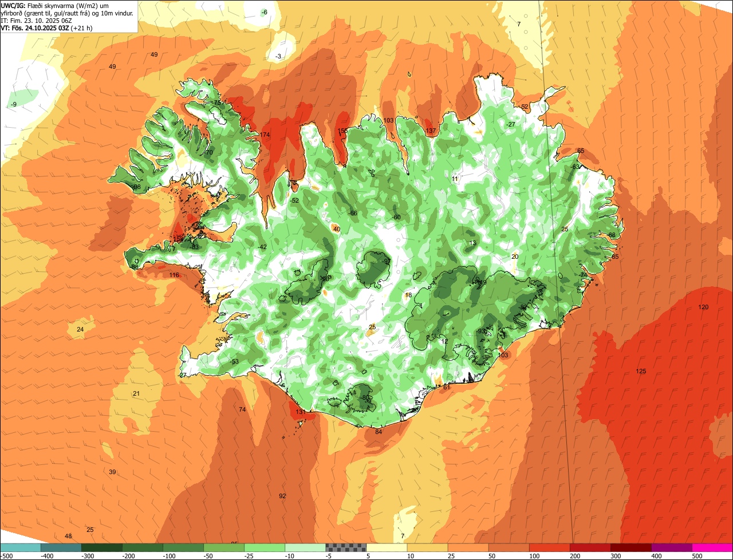Pick the magenta swatch above 500
This screenshot has width=733, height=560.
(712, 547)
